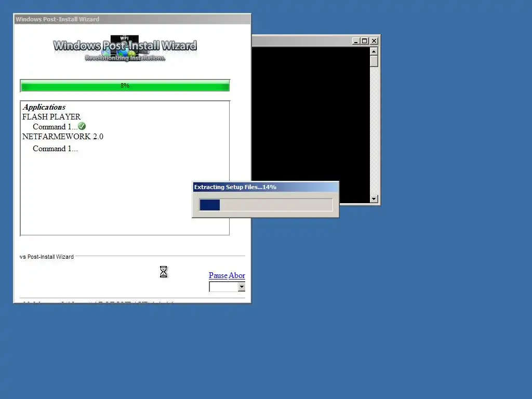Click the Extracting Setup Files title bar

(x=265, y=187)
